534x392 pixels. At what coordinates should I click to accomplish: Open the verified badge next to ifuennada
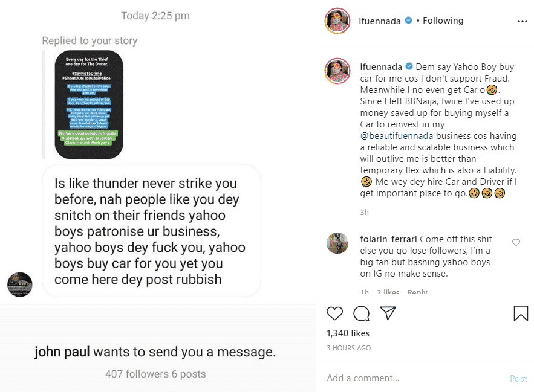coord(409,21)
